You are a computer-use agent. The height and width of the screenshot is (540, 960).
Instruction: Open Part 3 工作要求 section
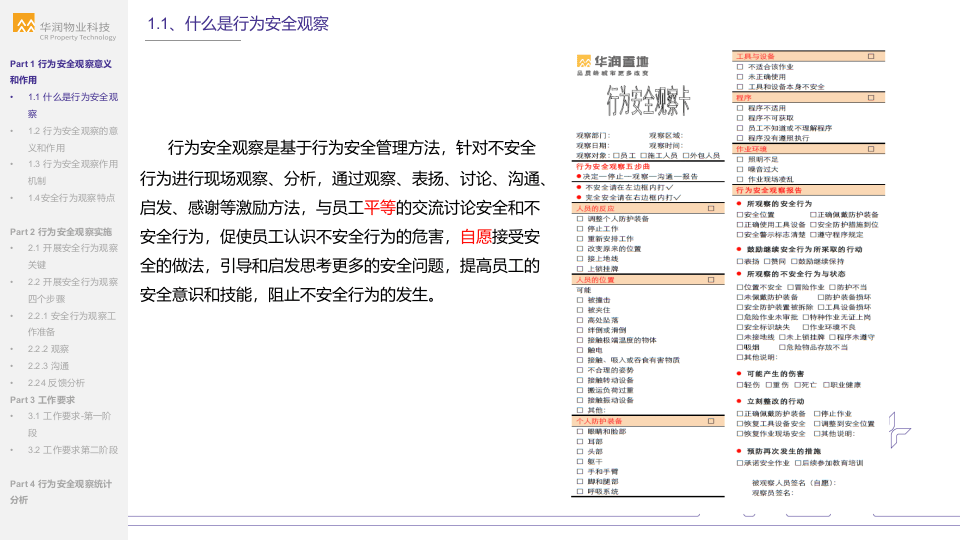click(42, 400)
